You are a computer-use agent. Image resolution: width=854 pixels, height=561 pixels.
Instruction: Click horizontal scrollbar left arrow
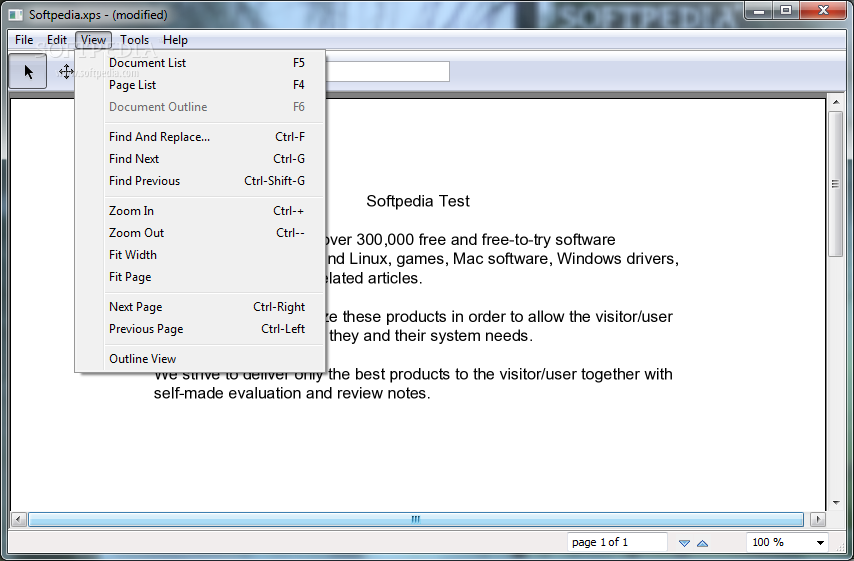(19, 519)
